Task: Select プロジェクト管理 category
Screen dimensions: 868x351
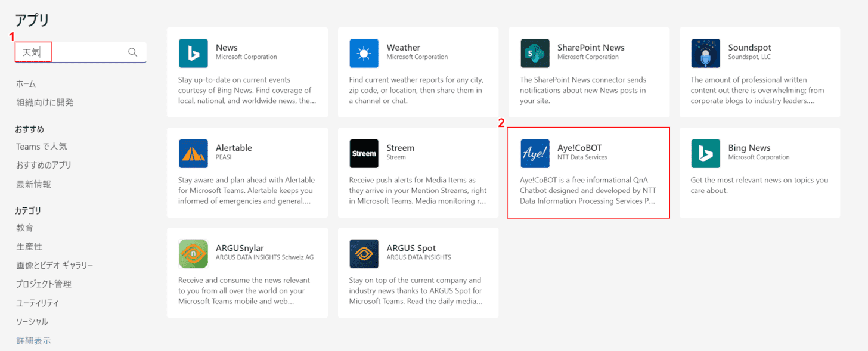Action: [44, 284]
